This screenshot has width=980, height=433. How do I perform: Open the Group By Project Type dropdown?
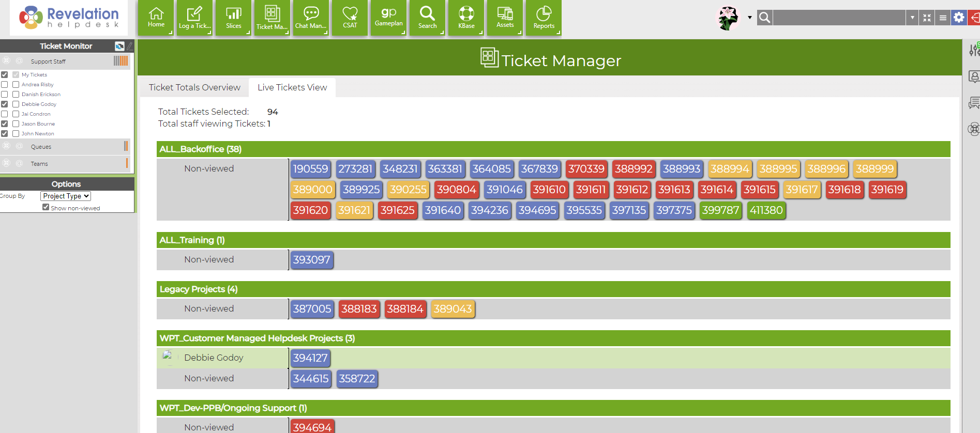coord(66,196)
